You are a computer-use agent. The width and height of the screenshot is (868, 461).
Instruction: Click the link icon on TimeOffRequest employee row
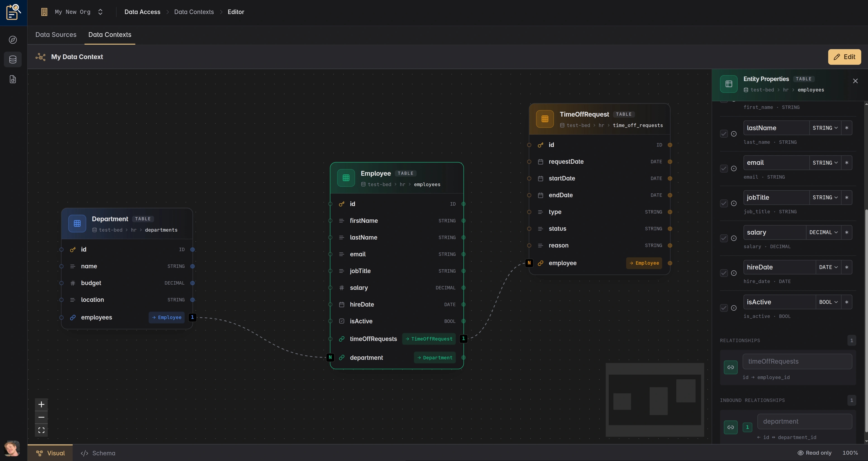click(540, 263)
